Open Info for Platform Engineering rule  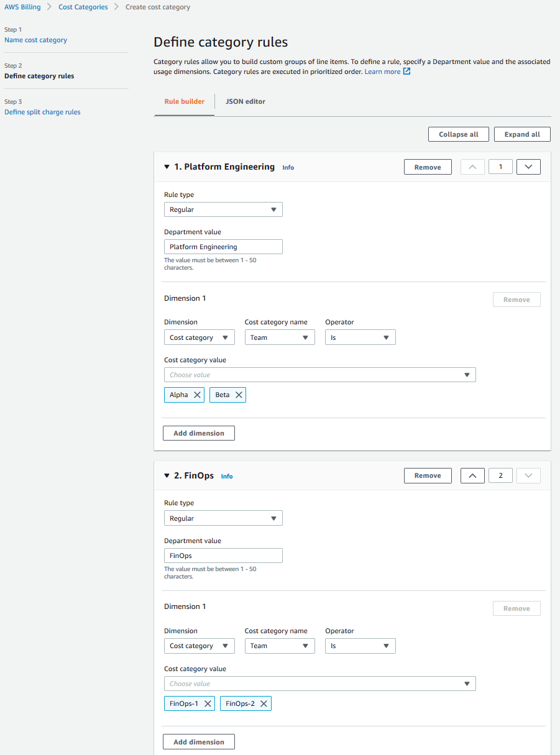pyautogui.click(x=288, y=168)
